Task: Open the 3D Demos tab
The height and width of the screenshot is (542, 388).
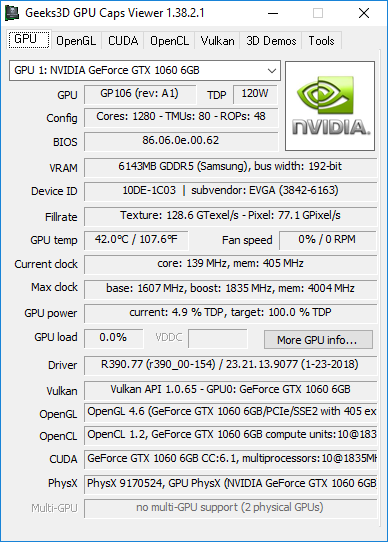Action: pyautogui.click(x=271, y=41)
